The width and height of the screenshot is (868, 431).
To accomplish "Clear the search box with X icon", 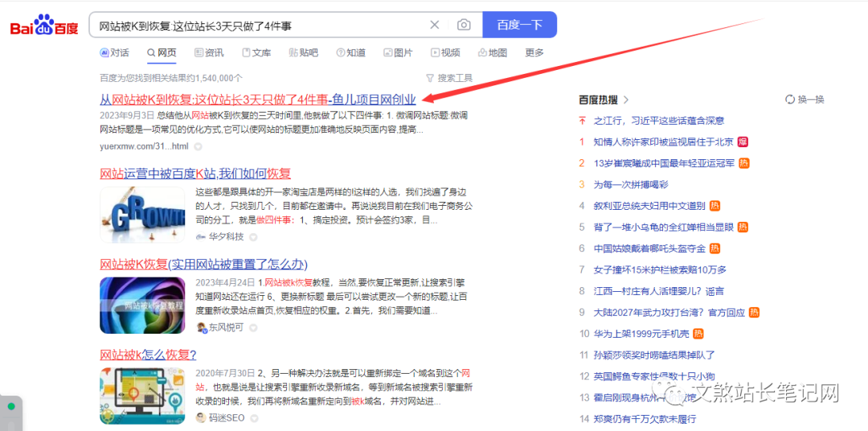I will [x=435, y=25].
